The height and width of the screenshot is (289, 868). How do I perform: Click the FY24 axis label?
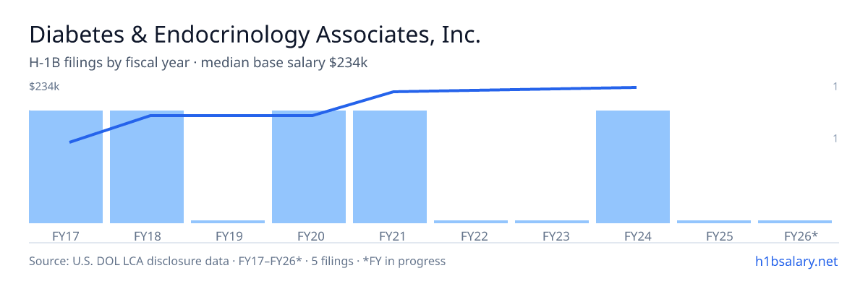[633, 236]
